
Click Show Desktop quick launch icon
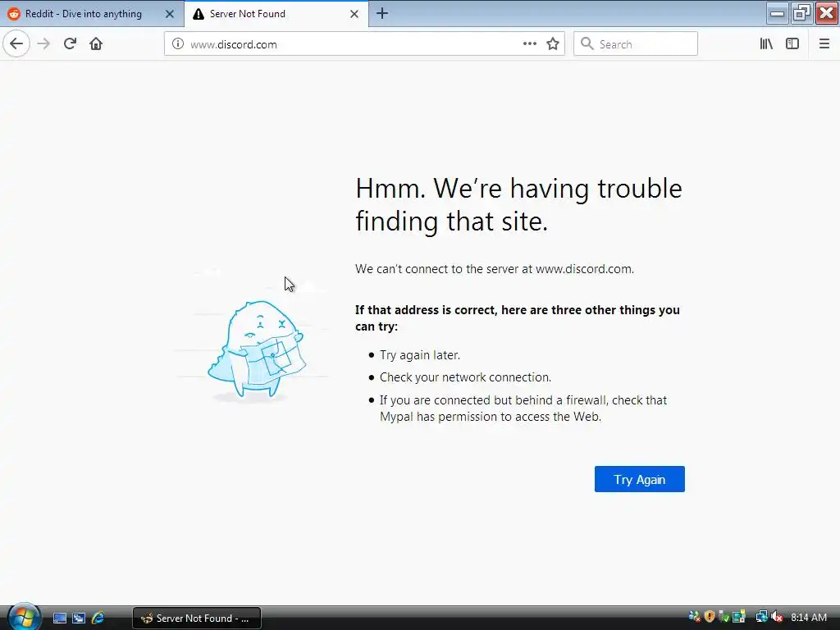tap(59, 619)
